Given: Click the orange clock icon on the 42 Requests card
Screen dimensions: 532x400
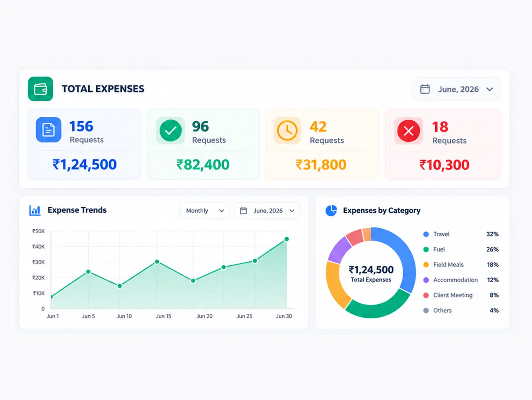Looking at the screenshot, I should click(x=287, y=130).
